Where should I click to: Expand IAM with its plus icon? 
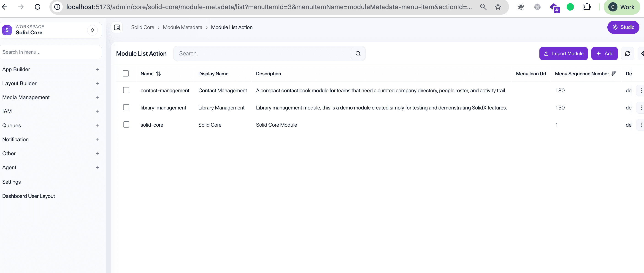[x=97, y=111]
